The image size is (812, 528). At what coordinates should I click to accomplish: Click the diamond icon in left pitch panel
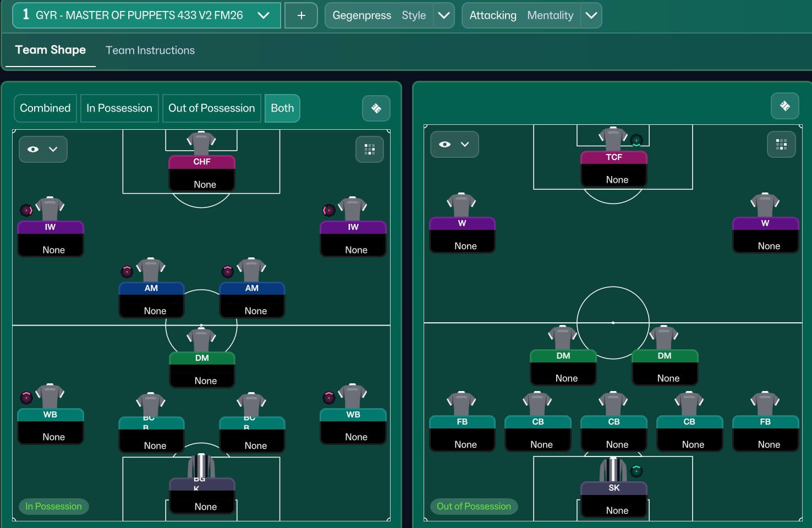coord(376,108)
